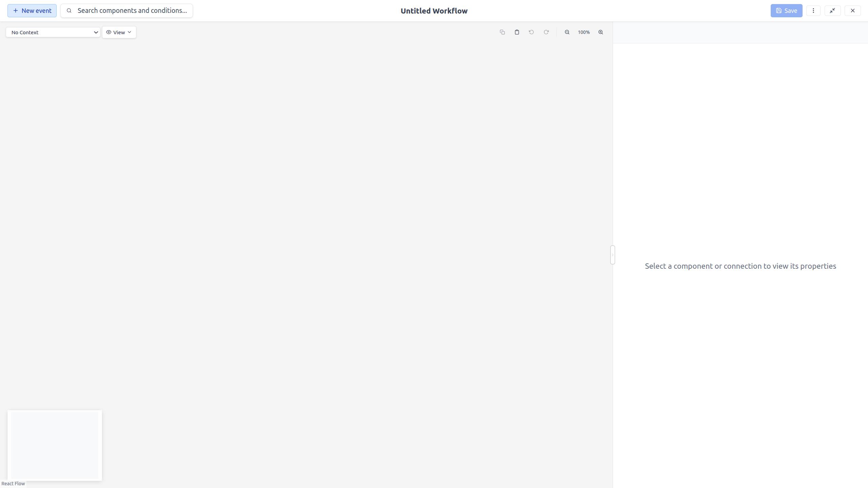Viewport: 868px width, 488px height.
Task: Open the three-dot more options menu
Action: click(x=813, y=11)
